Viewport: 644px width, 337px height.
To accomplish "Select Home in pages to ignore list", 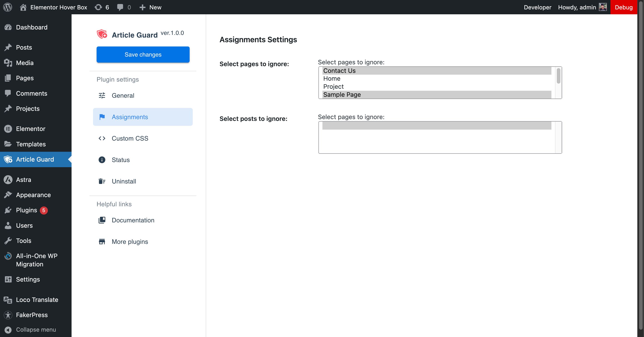I will pyautogui.click(x=437, y=79).
